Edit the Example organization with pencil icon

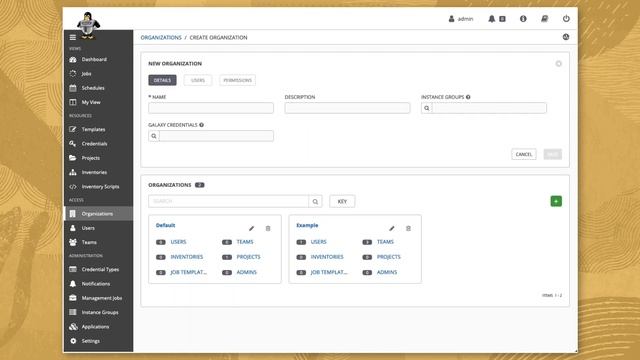click(392, 229)
